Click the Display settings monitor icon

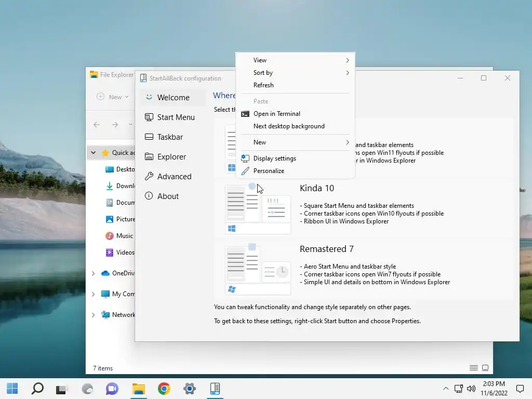coord(245,158)
